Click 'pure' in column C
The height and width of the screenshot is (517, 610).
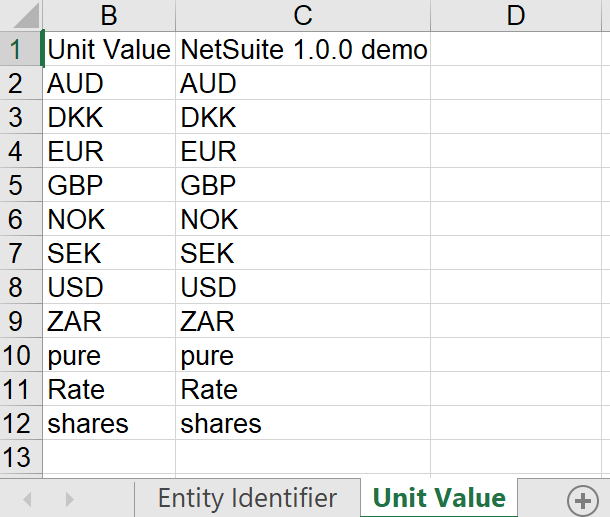(x=303, y=355)
